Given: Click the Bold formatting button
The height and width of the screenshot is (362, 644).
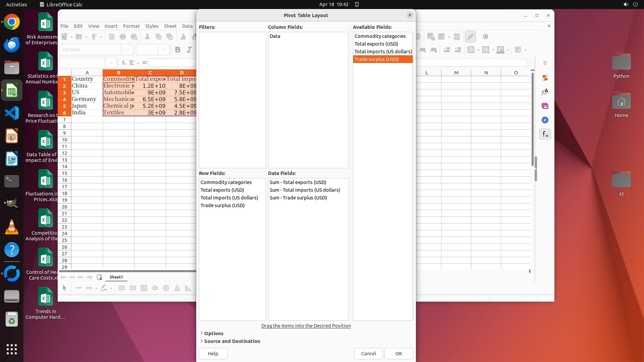Looking at the screenshot, I should tap(178, 50).
